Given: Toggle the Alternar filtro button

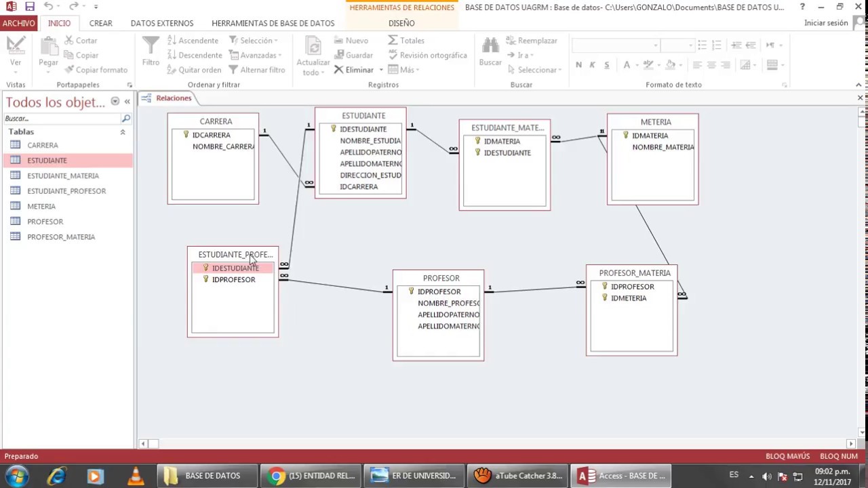Looking at the screenshot, I should tap(257, 70).
